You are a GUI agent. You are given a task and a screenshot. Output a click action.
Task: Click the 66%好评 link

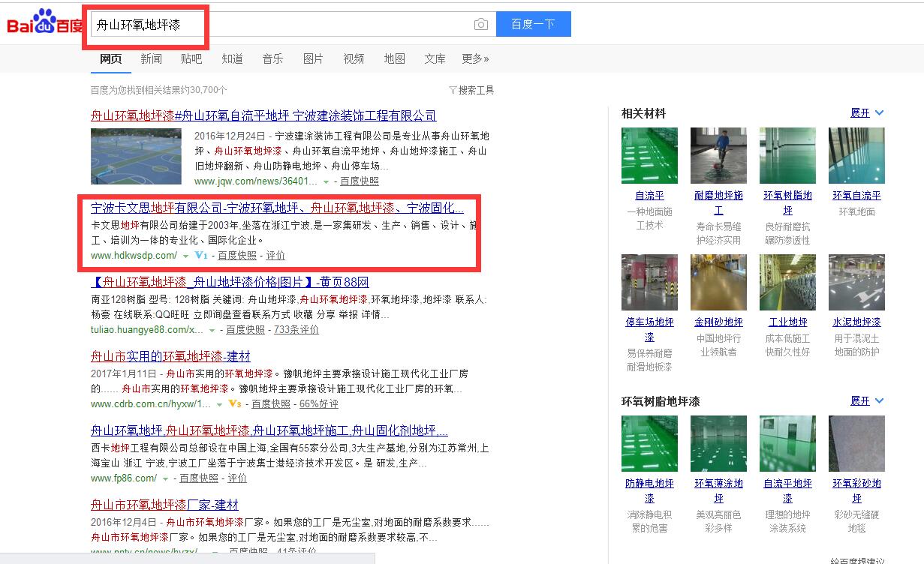click(319, 404)
